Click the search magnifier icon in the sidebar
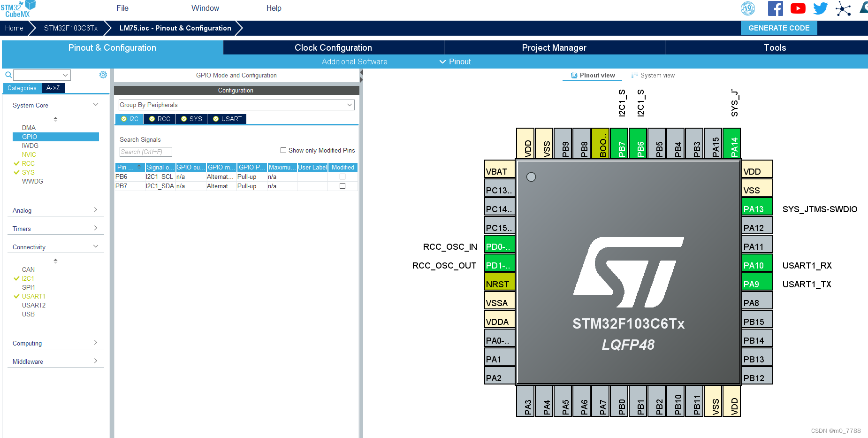The height and width of the screenshot is (438, 868). [8, 75]
